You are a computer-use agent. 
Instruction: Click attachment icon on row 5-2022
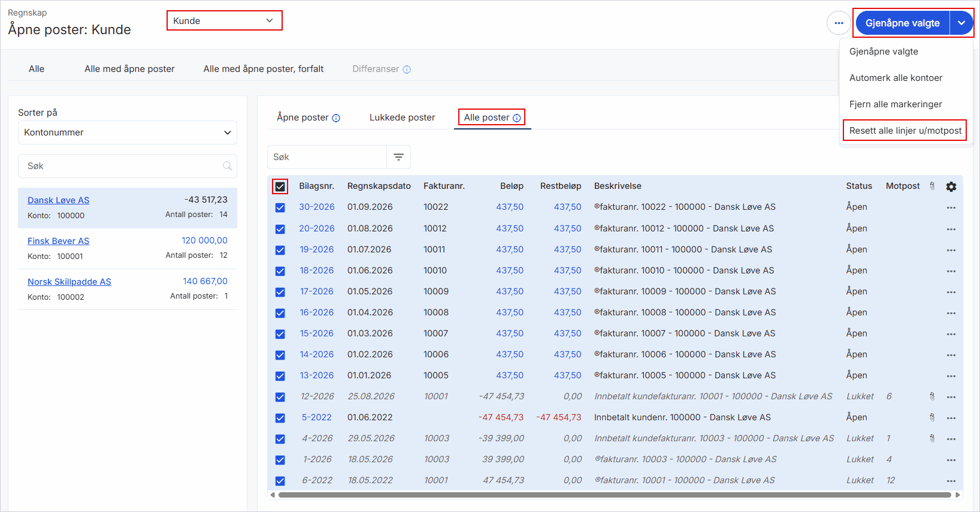(x=932, y=417)
